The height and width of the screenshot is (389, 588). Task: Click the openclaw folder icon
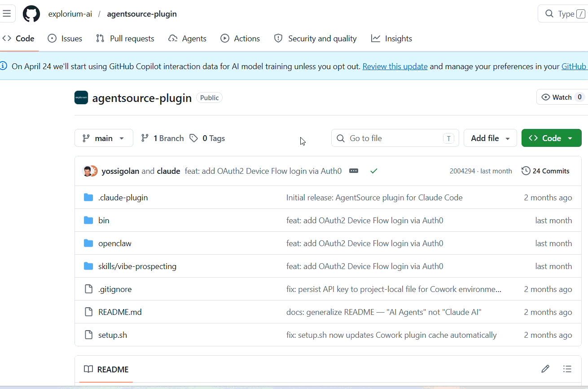coord(88,243)
